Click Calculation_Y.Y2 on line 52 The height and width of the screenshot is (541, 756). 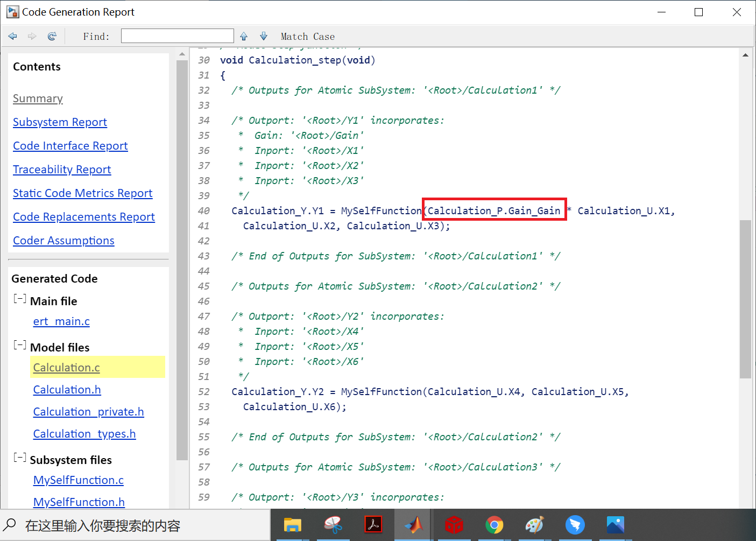[278, 391]
